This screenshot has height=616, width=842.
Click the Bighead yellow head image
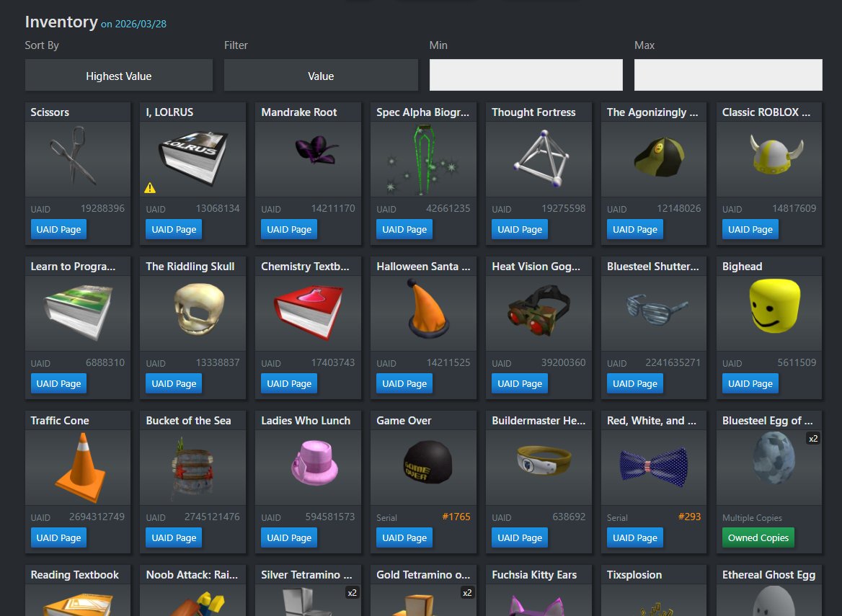tap(769, 313)
